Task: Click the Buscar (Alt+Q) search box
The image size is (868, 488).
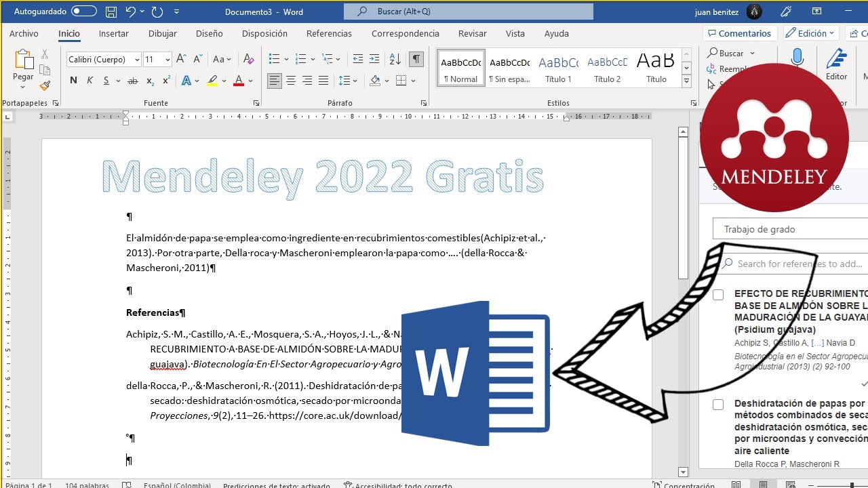Action: [x=469, y=12]
